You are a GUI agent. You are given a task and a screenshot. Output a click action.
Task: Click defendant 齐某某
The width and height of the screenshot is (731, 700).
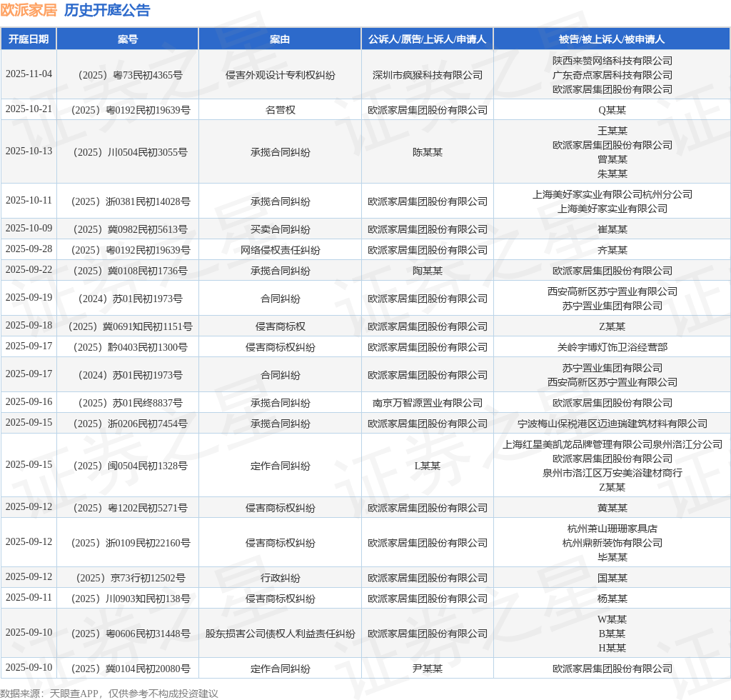pos(612,250)
